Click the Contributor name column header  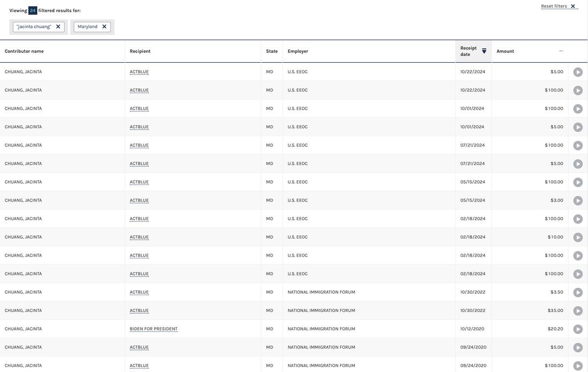click(24, 51)
